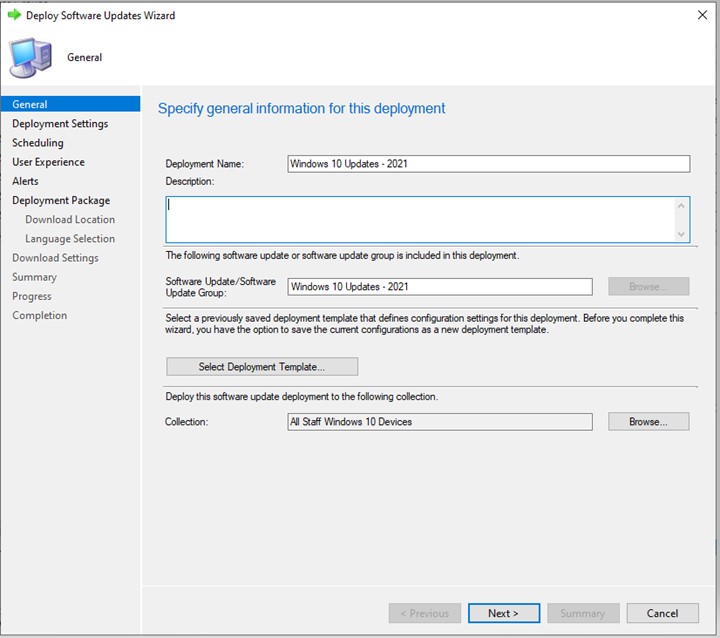
Task: Click the 'Description:' label
Action: point(190,181)
